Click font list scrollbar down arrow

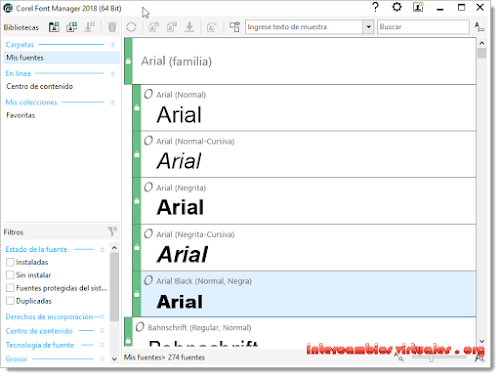482,341
